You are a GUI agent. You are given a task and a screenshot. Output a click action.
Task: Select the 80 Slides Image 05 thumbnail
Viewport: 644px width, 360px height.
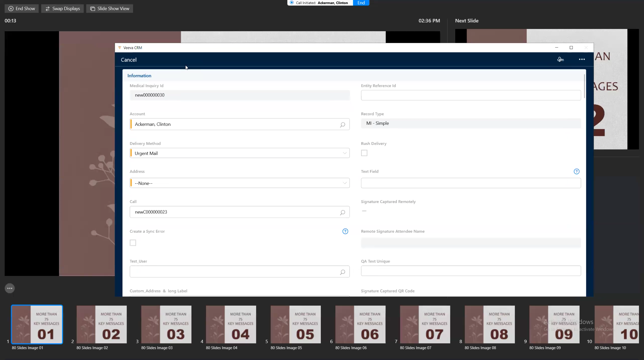click(x=296, y=324)
